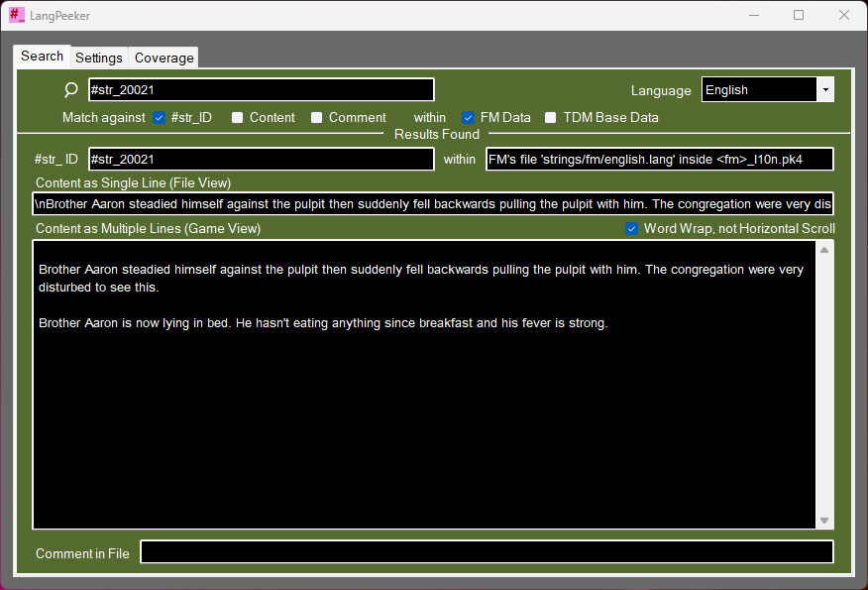Viewport: 868px width, 590px height.
Task: Click the #str_ID result field
Action: pos(261,159)
